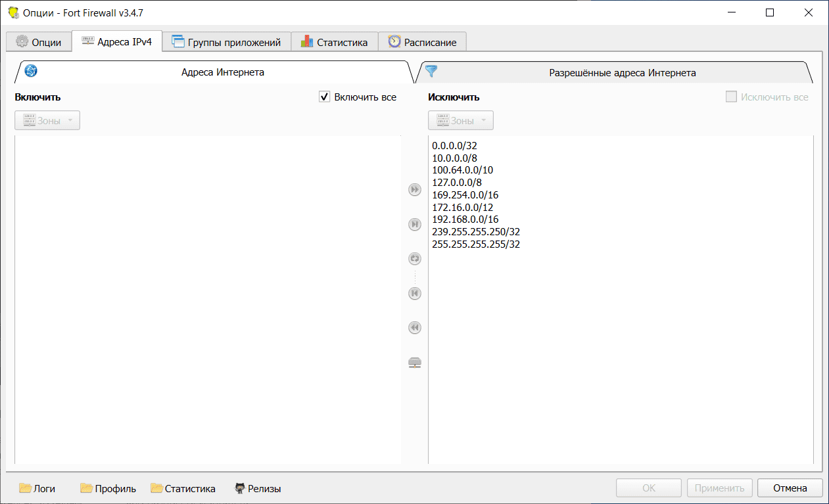Screen dimensions: 829x504
Task: Click the network device icon below arrows
Action: pos(415,362)
